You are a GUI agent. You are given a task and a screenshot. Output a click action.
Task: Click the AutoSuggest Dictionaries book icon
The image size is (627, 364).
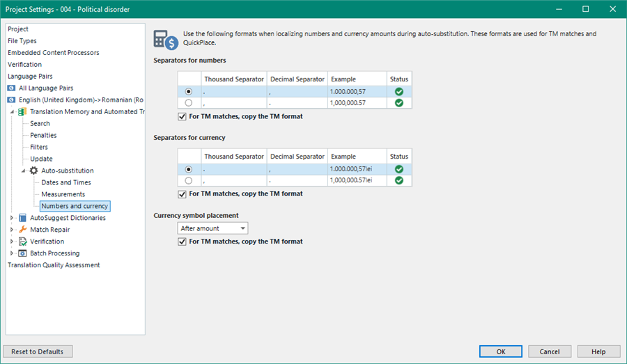click(23, 218)
